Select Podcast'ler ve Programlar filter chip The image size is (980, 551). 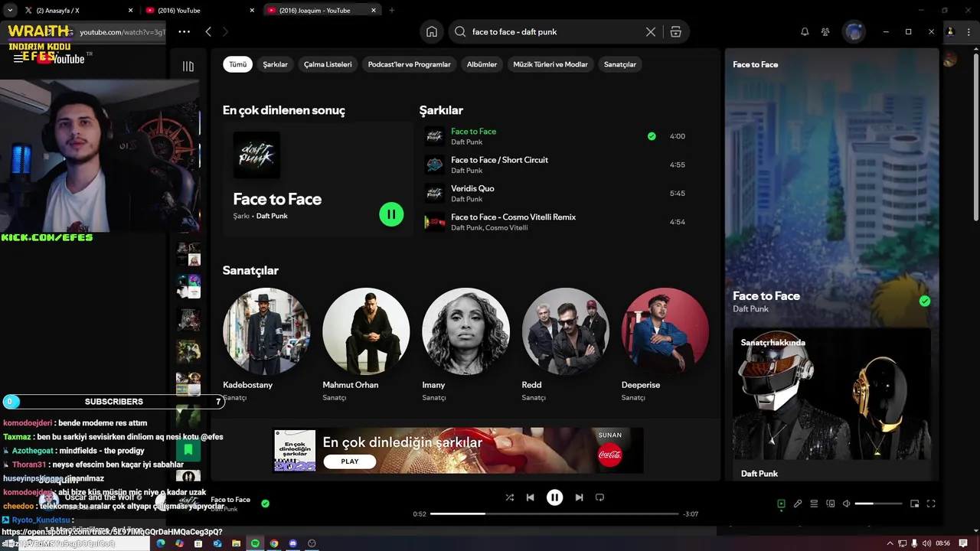pos(409,64)
